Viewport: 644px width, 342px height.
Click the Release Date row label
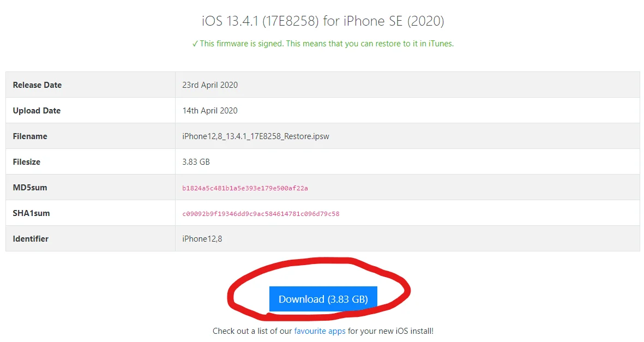pyautogui.click(x=38, y=85)
